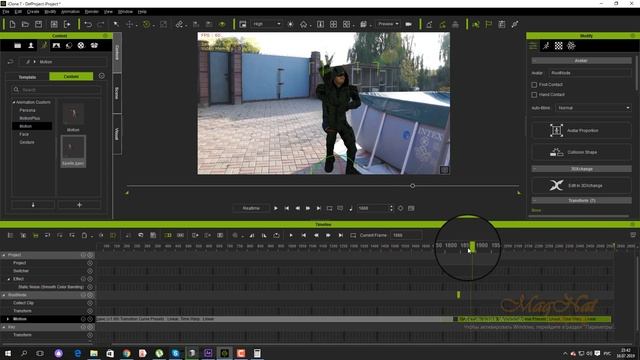This screenshot has width=640, height=360.
Task: Click the Undo arrow icon
Action: tap(88, 24)
